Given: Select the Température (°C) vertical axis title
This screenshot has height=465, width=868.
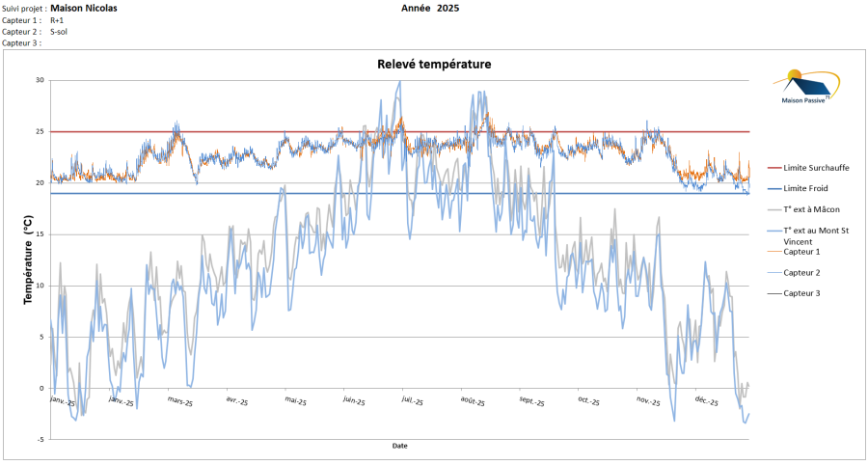Looking at the screenshot, I should [x=29, y=259].
